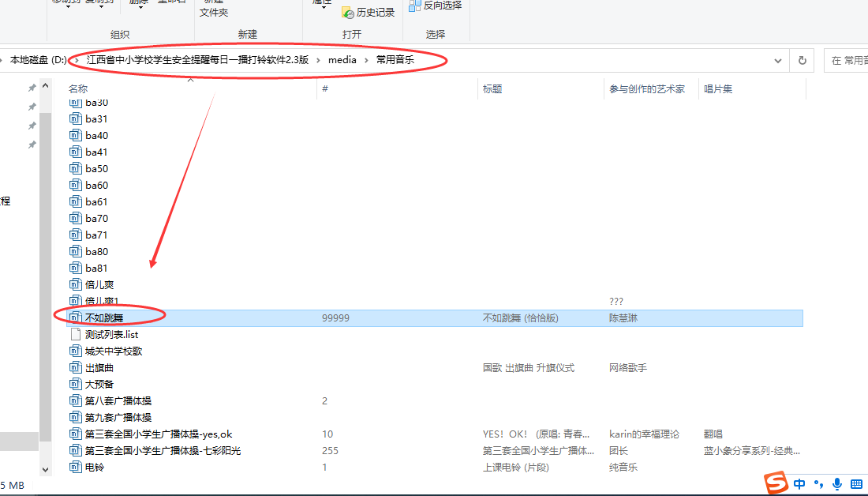Toggle Sogou punctuation mode button

pyautogui.click(x=819, y=483)
